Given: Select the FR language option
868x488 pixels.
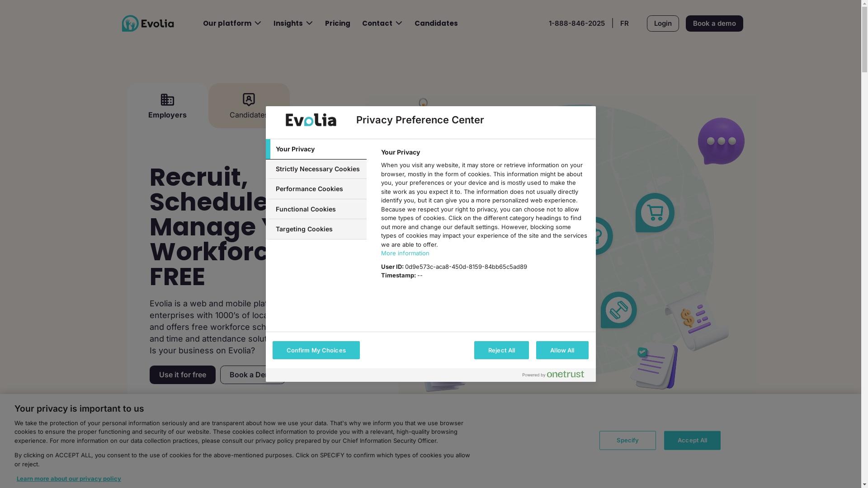Looking at the screenshot, I should click(624, 23).
